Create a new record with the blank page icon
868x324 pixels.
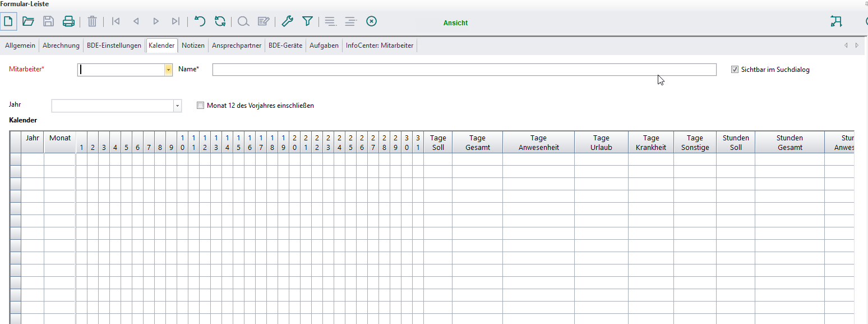(x=8, y=21)
